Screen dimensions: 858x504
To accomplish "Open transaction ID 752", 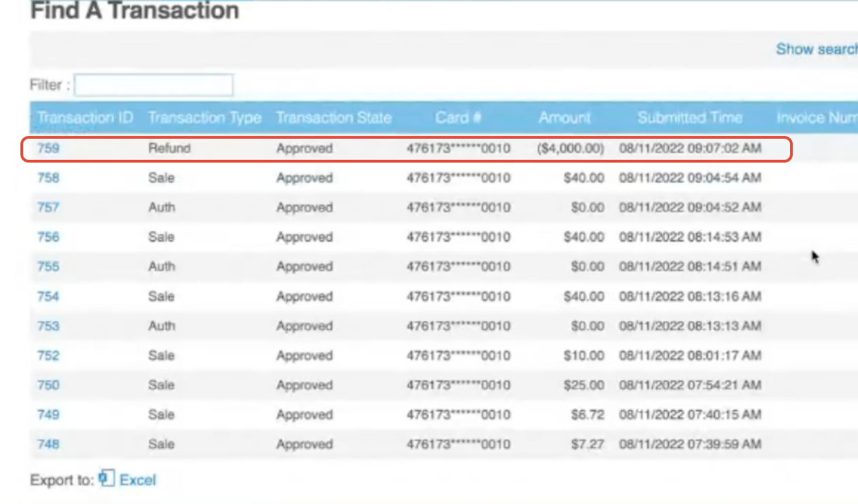I will point(48,355).
